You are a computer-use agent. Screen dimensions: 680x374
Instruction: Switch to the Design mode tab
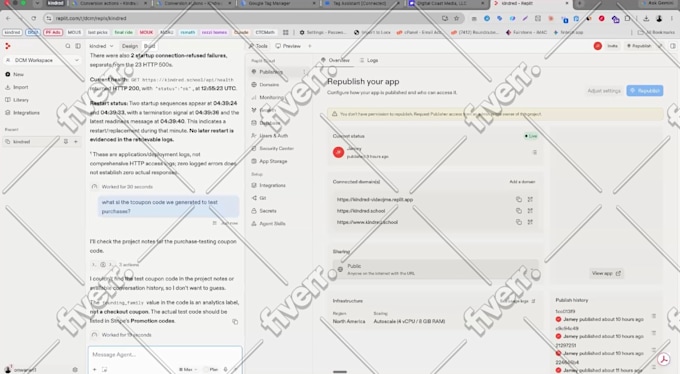point(130,46)
